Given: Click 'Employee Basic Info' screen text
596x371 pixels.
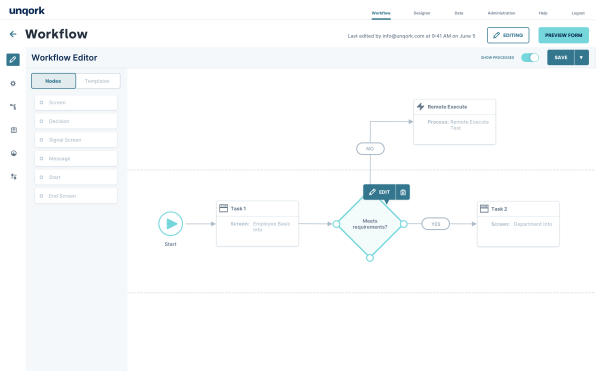Looking at the screenshot, I should [x=271, y=227].
